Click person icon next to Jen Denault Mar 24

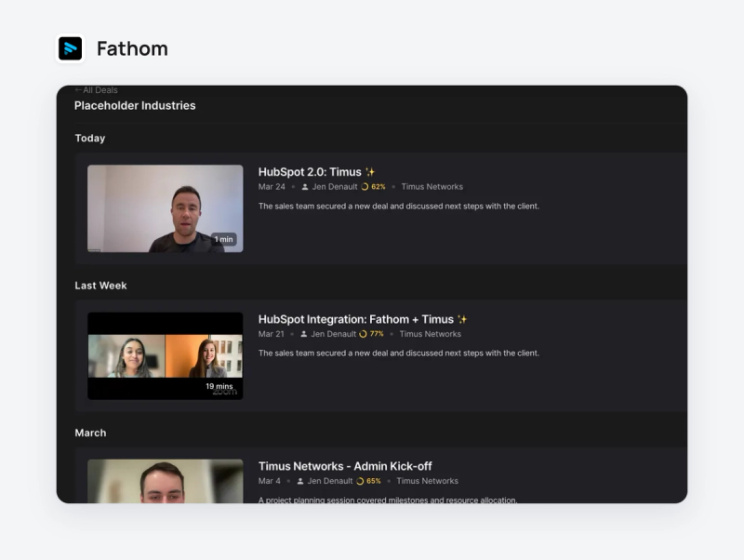tap(305, 187)
